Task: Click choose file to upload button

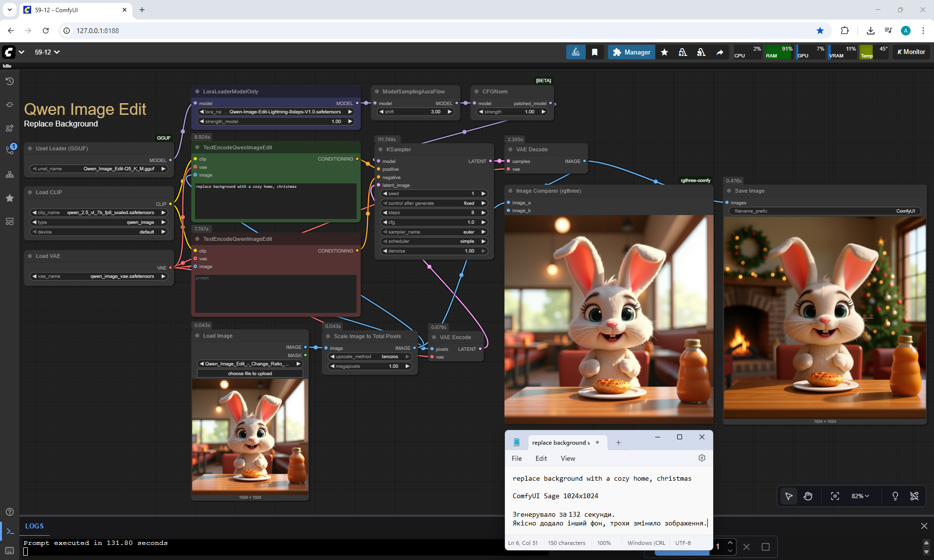Action: coord(250,374)
